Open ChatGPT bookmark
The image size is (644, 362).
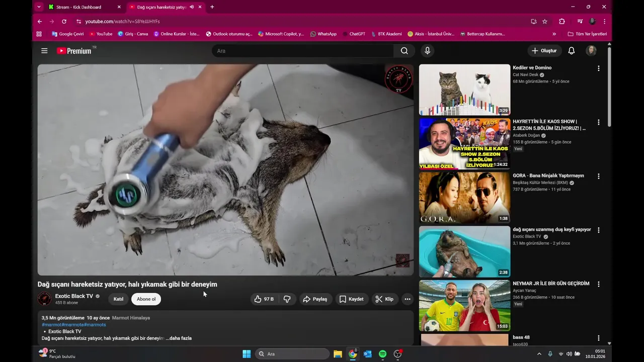coord(353,34)
